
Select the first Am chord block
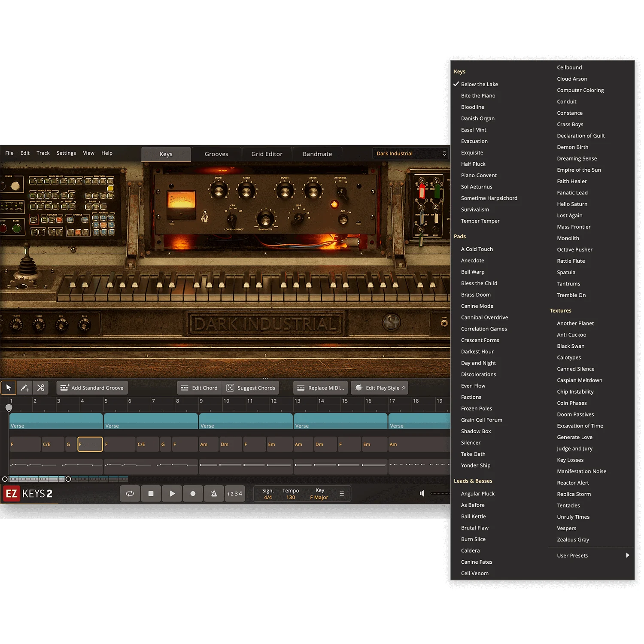pyautogui.click(x=209, y=444)
